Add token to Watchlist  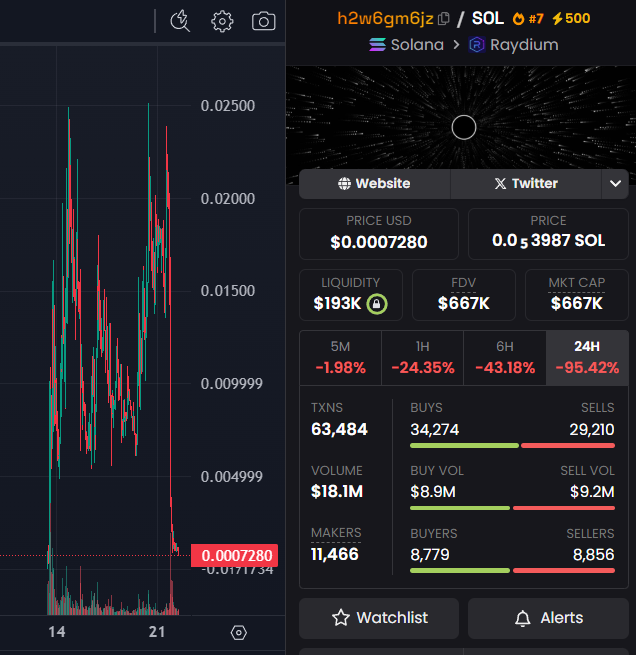tap(379, 618)
